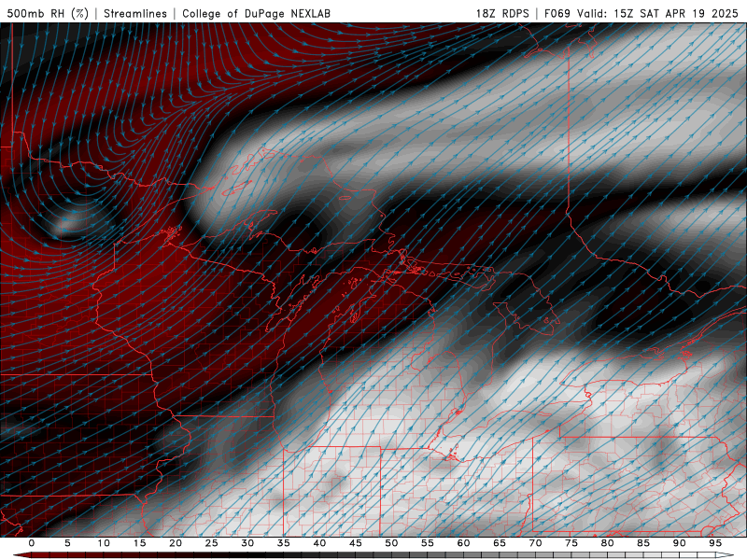The width and height of the screenshot is (747, 560).
Task: Click the '75' color scale label
Action: click(x=571, y=543)
